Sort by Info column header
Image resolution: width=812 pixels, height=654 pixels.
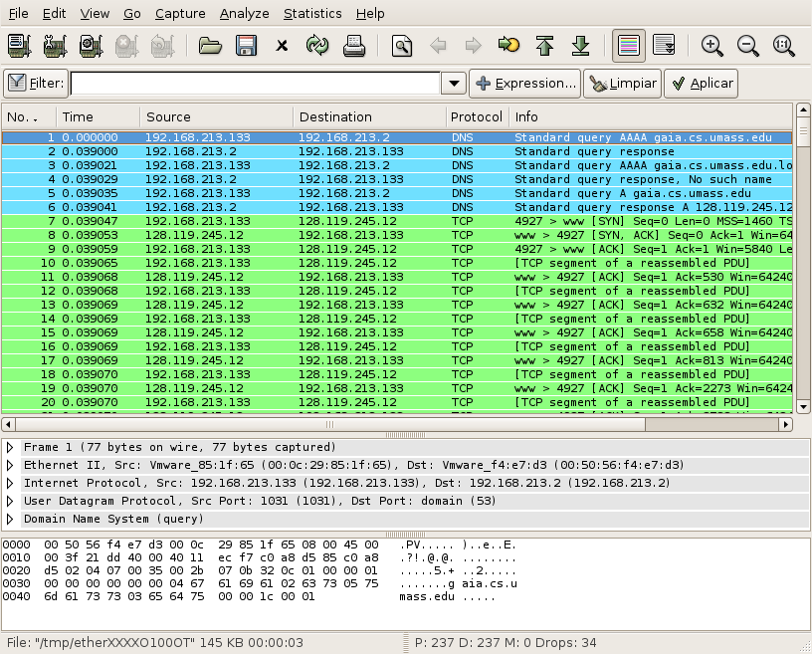tap(651, 117)
